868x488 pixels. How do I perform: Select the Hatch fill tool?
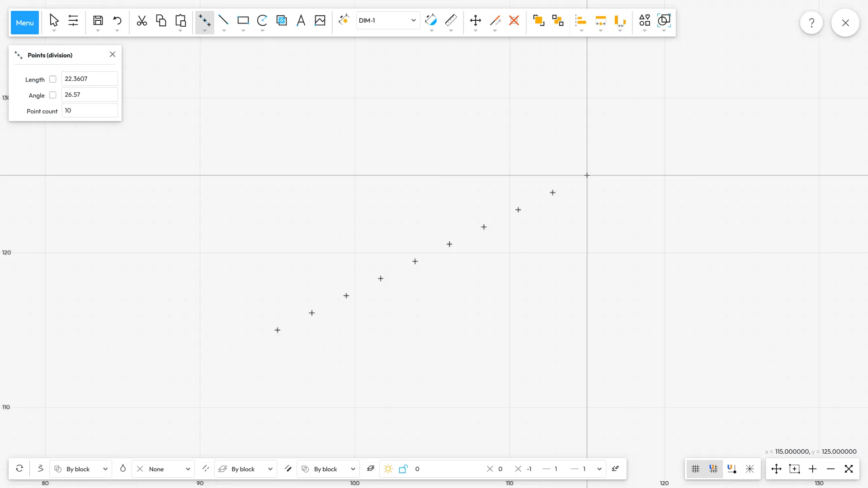tap(282, 20)
